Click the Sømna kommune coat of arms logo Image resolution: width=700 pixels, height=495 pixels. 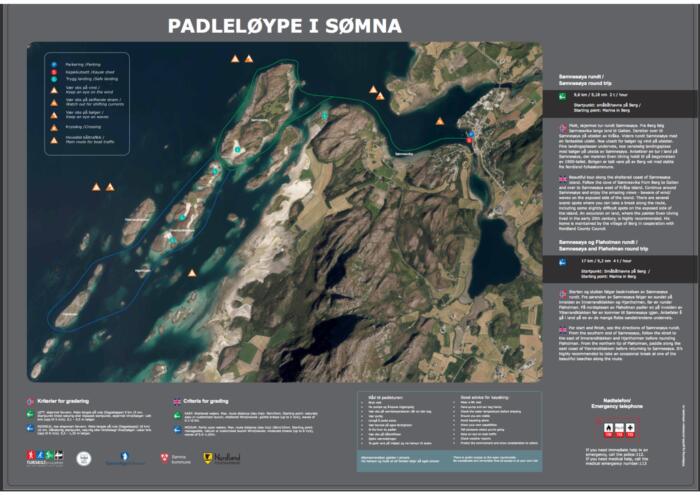point(165,458)
